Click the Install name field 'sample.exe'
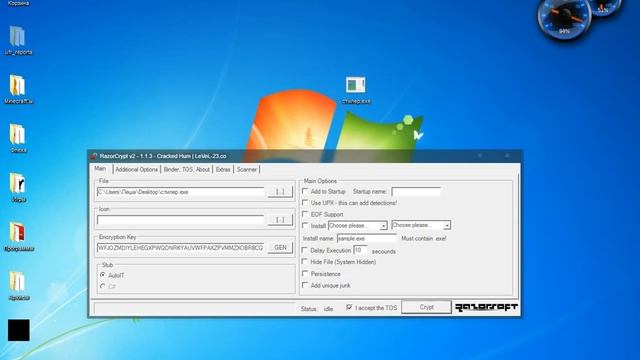Screen dimensions: 640x360 pos(367,238)
